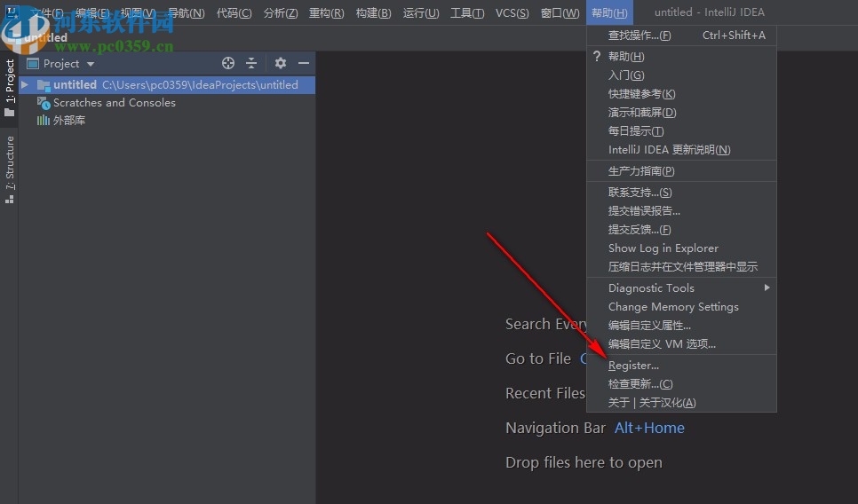Choose Show Log in Explorer
Image resolution: width=858 pixels, height=504 pixels.
click(681, 248)
